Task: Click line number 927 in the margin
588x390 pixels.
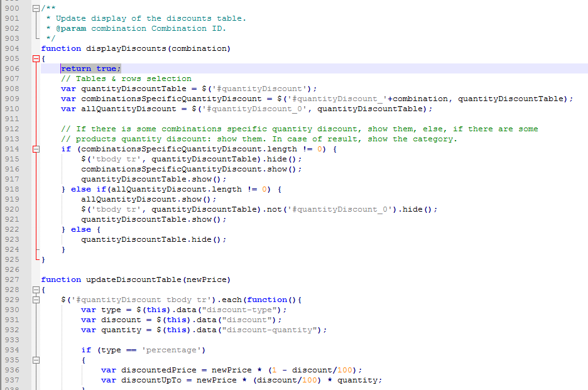Action: tap(12, 279)
